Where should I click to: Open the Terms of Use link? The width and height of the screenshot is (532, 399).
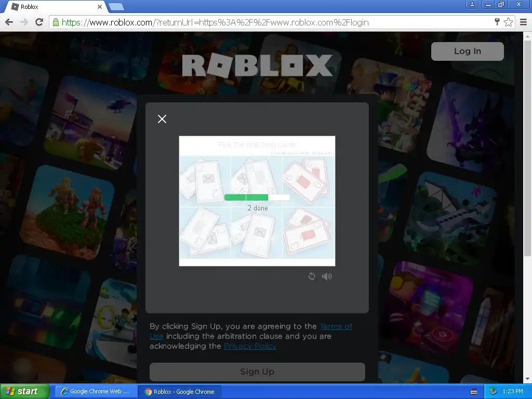pyautogui.click(x=251, y=331)
